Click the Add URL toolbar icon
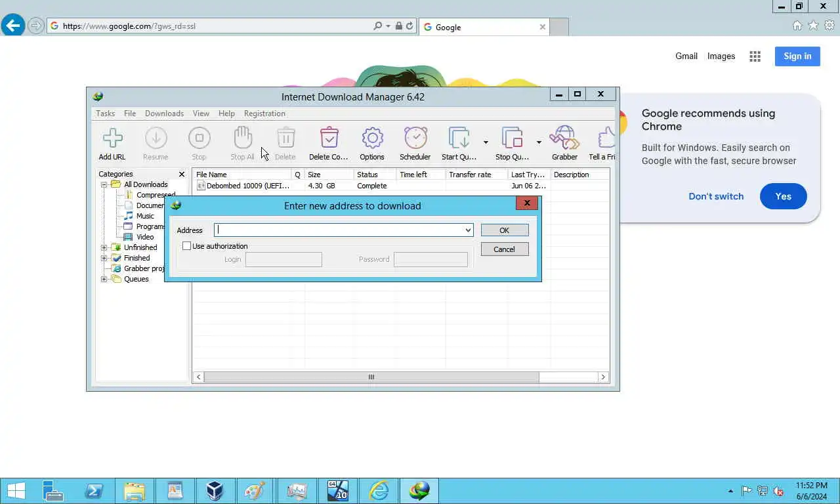Viewport: 840px width, 504px height. point(112,138)
